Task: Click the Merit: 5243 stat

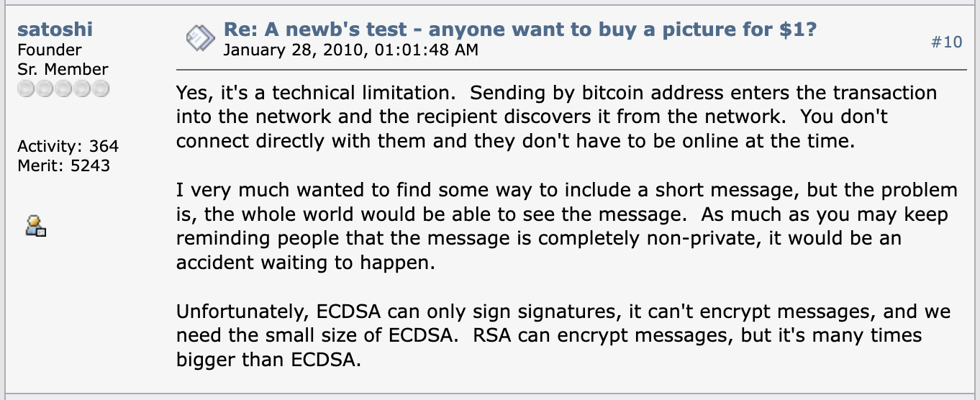Action: tap(64, 166)
